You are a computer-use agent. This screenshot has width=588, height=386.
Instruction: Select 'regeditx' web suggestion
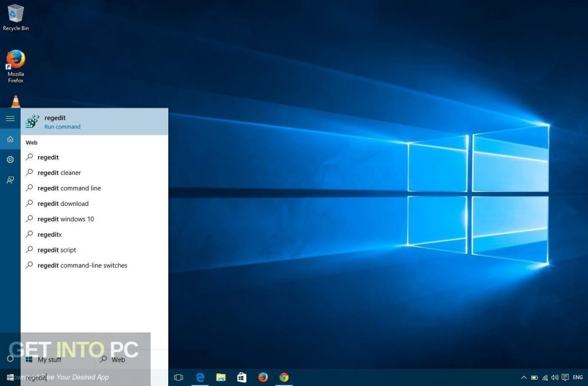click(x=95, y=235)
